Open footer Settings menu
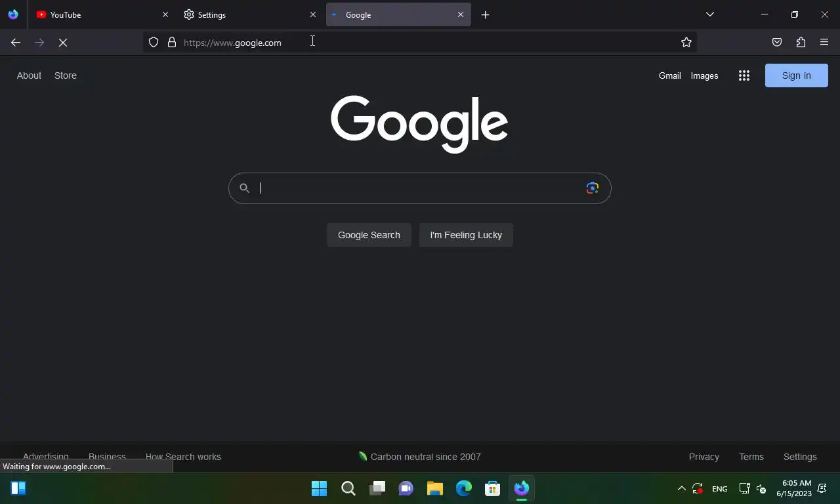 click(x=800, y=457)
